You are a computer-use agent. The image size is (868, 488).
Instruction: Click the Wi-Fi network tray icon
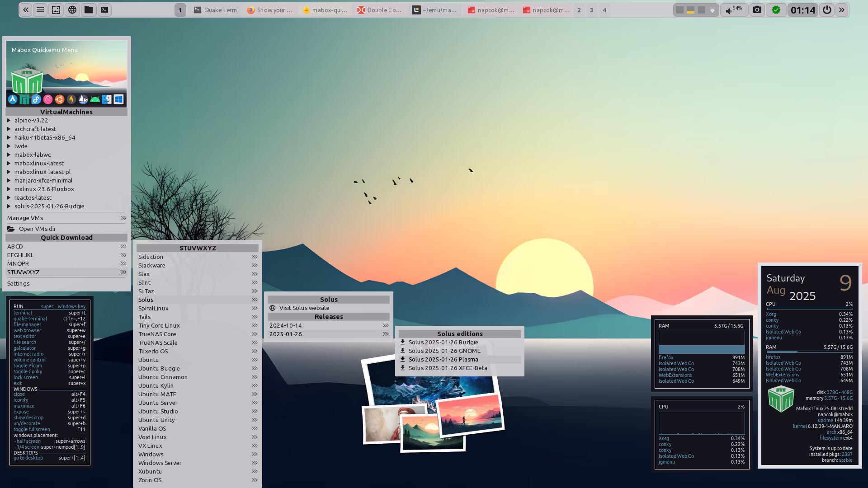tap(712, 10)
